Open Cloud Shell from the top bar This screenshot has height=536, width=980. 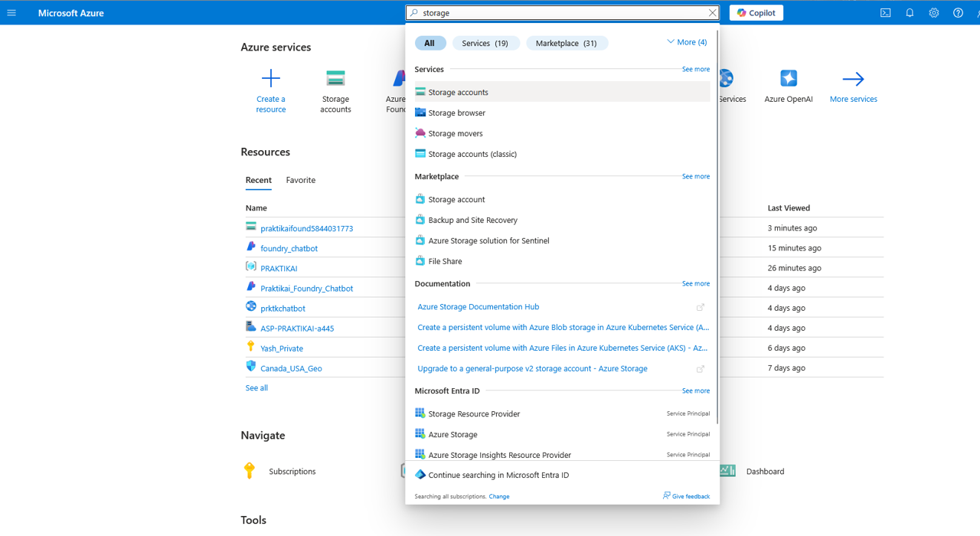[x=885, y=12]
